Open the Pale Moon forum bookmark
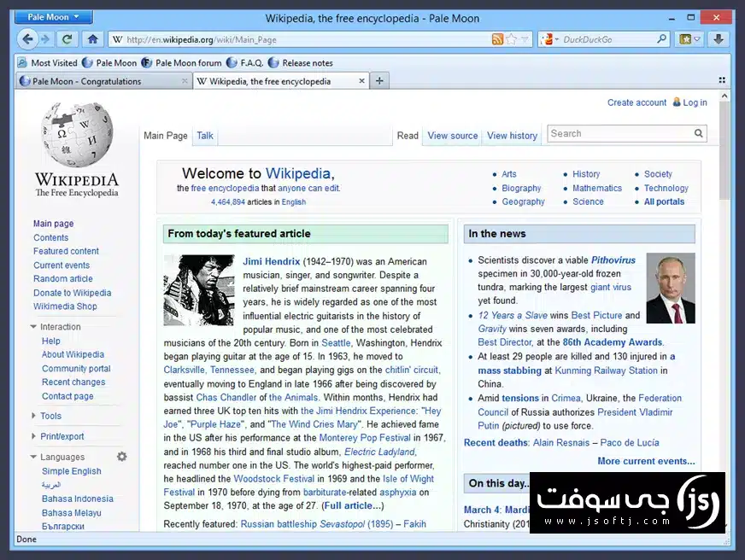Image resolution: width=745 pixels, height=560 pixels. click(x=181, y=62)
